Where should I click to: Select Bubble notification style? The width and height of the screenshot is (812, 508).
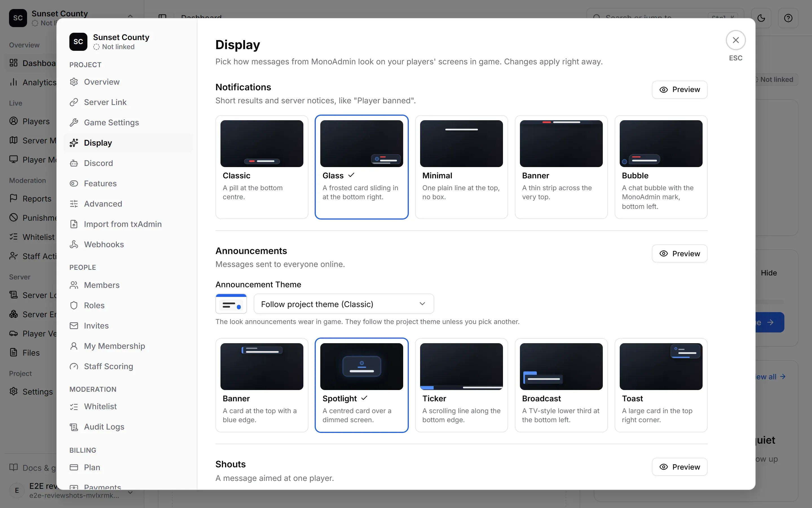tap(661, 167)
